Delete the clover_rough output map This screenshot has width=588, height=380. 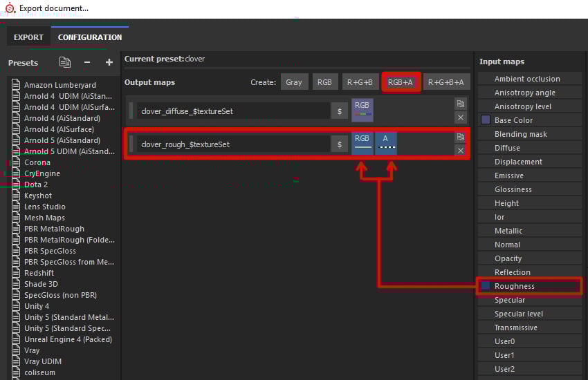tap(461, 151)
